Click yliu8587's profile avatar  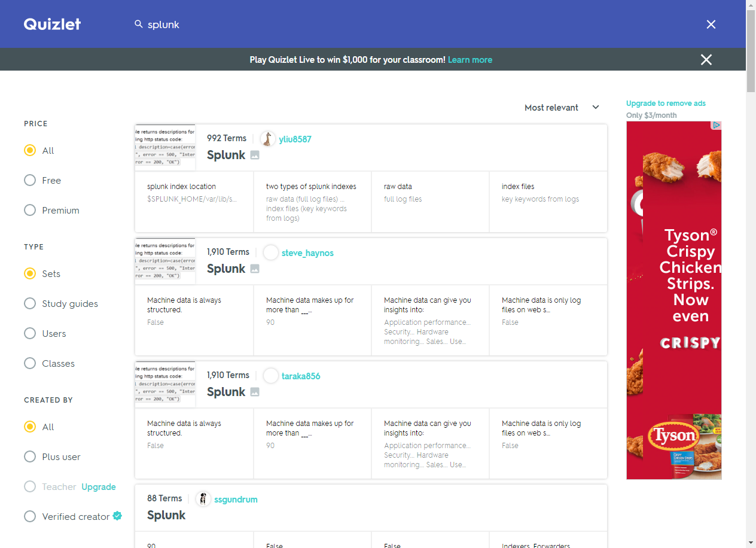[268, 139]
